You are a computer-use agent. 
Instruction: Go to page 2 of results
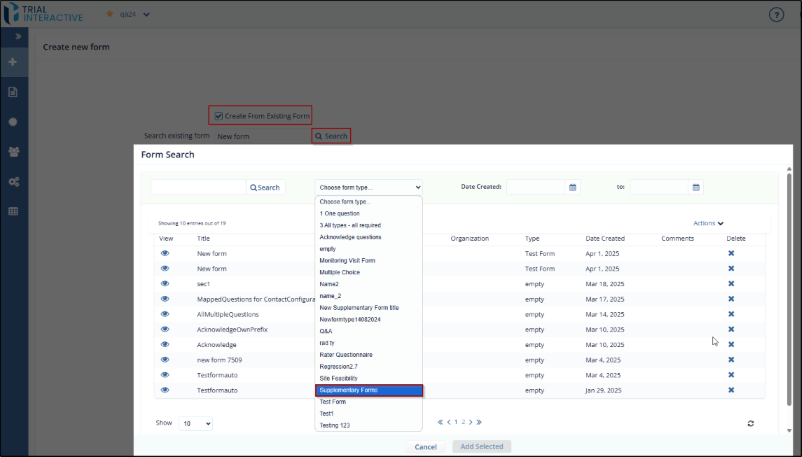[x=462, y=423]
